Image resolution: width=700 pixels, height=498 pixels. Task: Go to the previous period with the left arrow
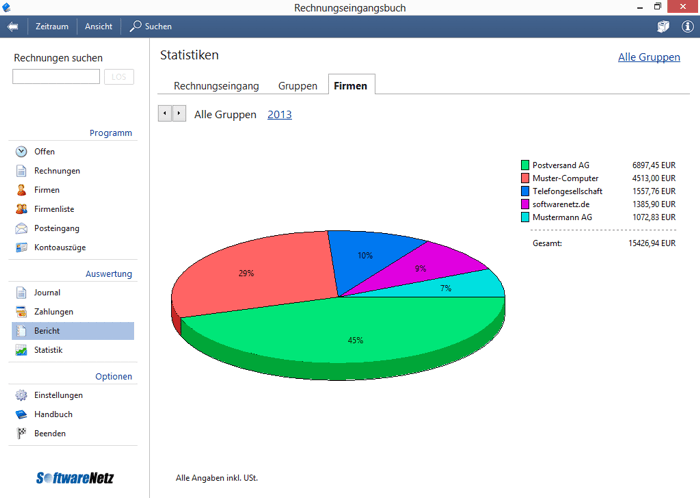point(165,113)
